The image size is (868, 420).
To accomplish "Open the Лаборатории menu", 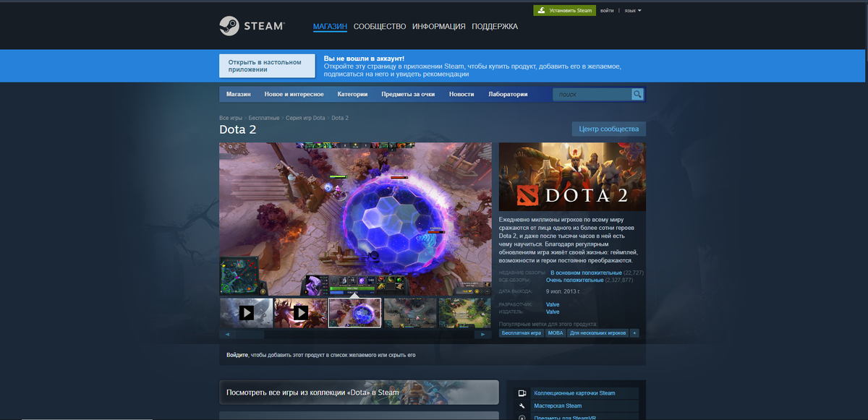I will point(508,95).
